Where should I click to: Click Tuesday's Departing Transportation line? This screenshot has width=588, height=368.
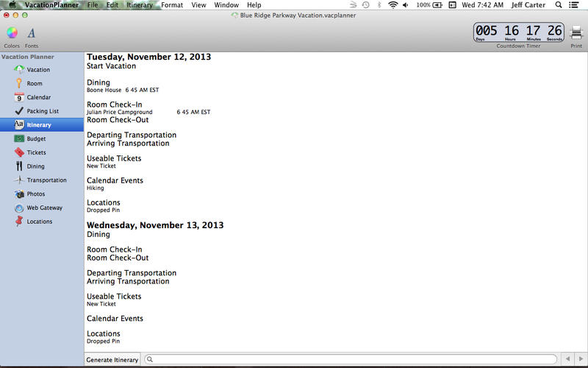click(x=132, y=135)
